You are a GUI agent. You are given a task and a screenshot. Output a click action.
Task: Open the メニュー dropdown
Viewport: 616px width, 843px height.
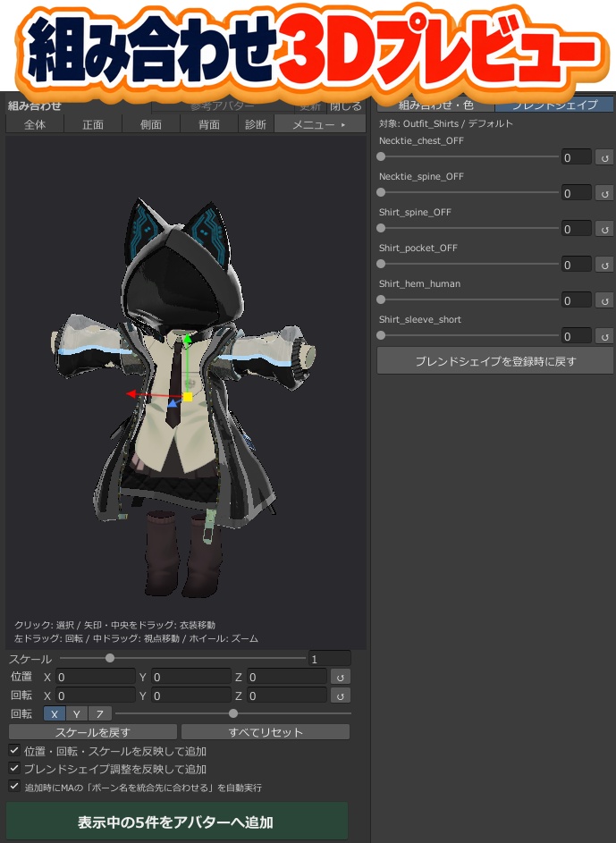(x=319, y=125)
